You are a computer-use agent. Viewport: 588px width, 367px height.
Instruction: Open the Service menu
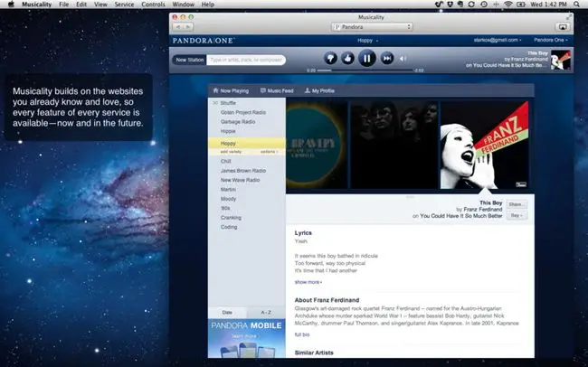[x=124, y=5]
